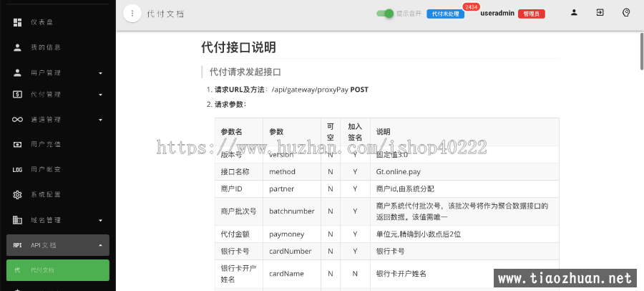This screenshot has width=644, height=291.
Task: Click the batchnumber parameter cell
Action: (x=292, y=211)
